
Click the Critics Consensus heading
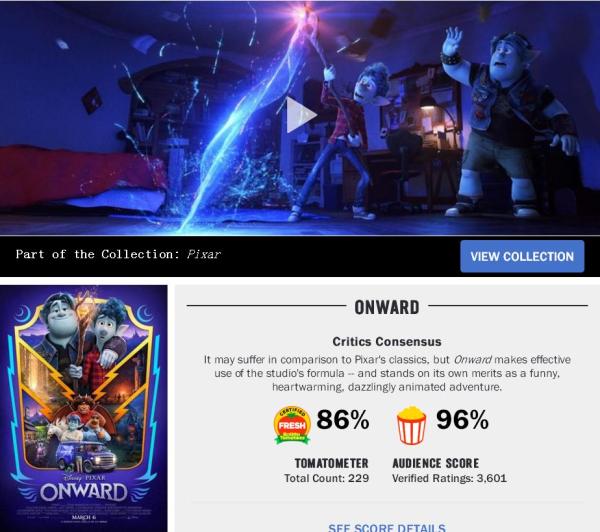[x=387, y=341]
